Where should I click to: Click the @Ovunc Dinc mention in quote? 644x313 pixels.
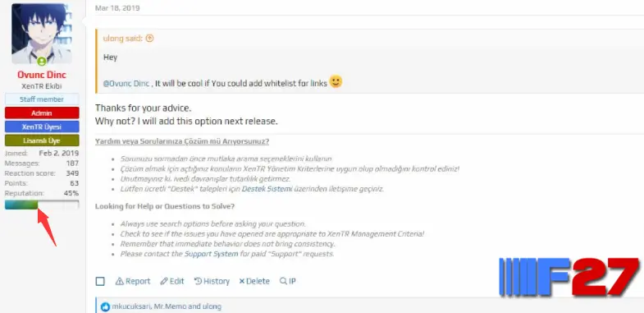tap(126, 83)
